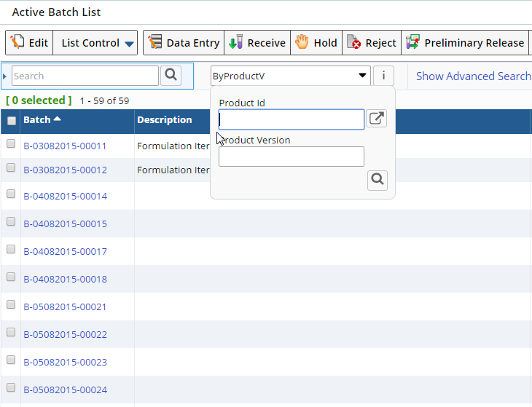Open batch B-05082015-00024 link
Screen dimensions: 532x407
(65, 390)
